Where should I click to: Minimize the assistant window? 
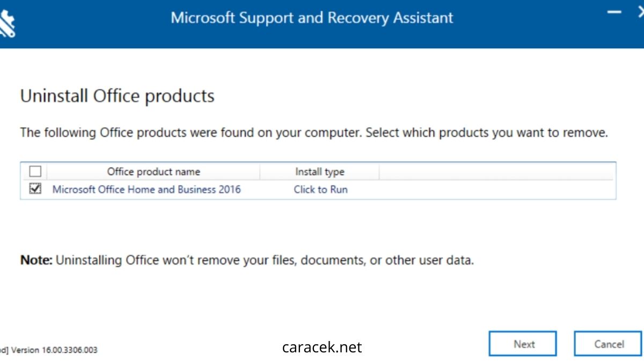(x=613, y=12)
